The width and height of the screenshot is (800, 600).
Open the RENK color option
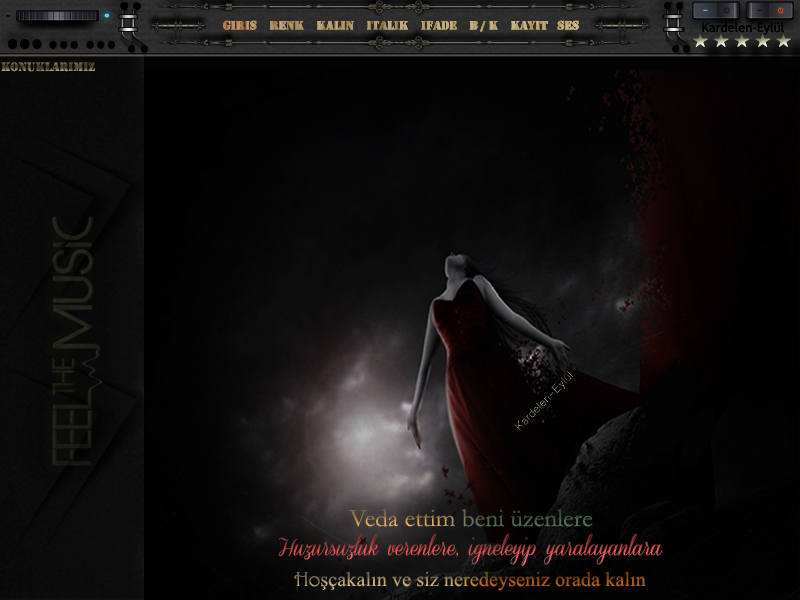coord(286,25)
